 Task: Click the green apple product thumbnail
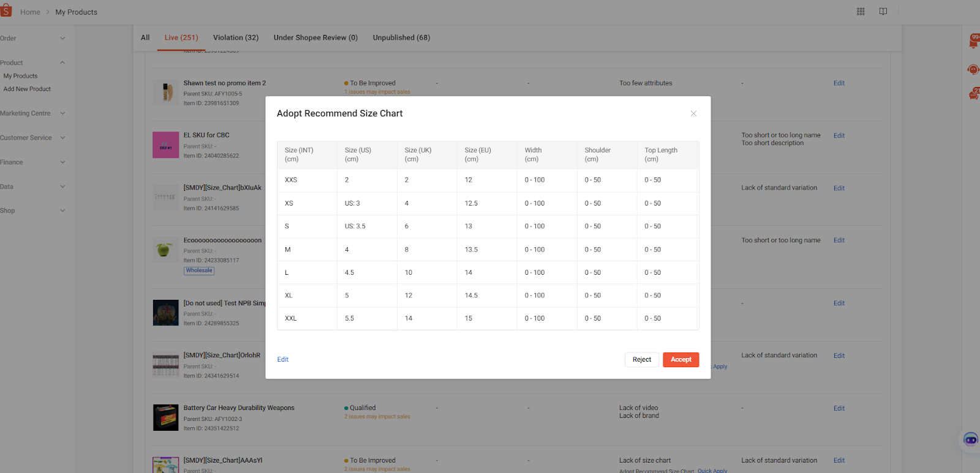click(x=165, y=250)
